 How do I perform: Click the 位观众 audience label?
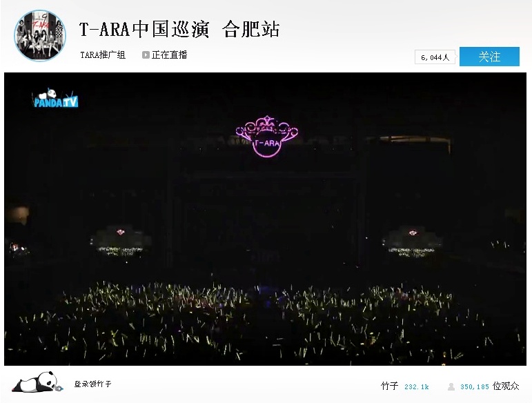506,386
